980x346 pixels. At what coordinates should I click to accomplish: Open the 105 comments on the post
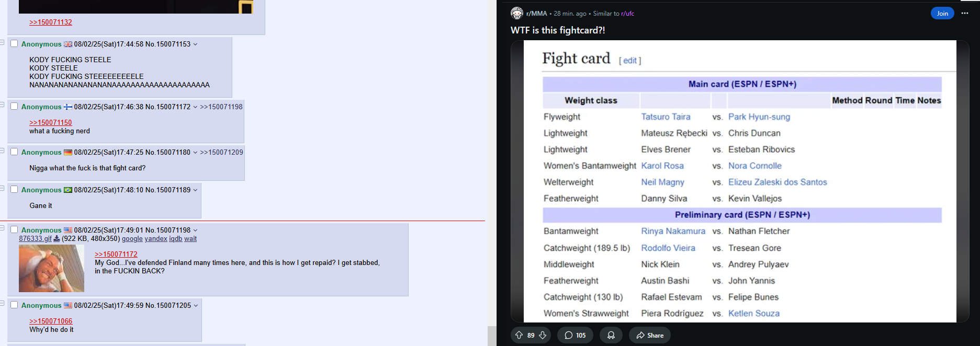(x=575, y=335)
